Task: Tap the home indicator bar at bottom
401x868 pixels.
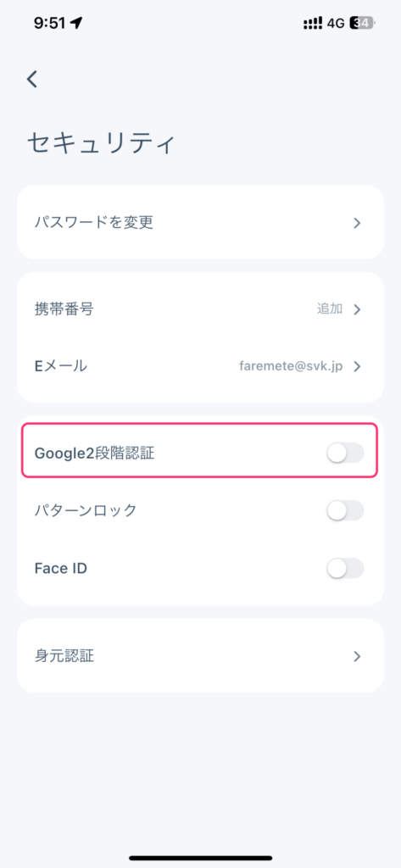Action: 200,858
